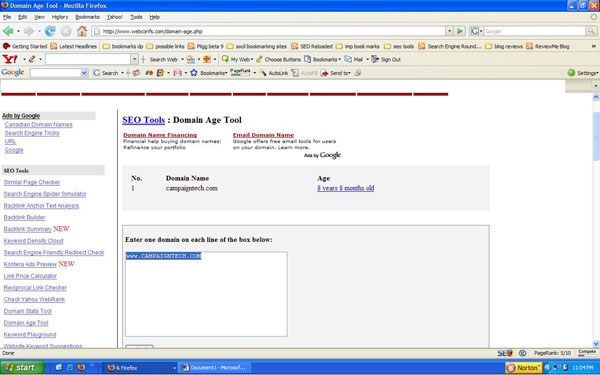
Task: Click the Yahoo! logo in Yahoo toolbar
Action: tap(10, 59)
